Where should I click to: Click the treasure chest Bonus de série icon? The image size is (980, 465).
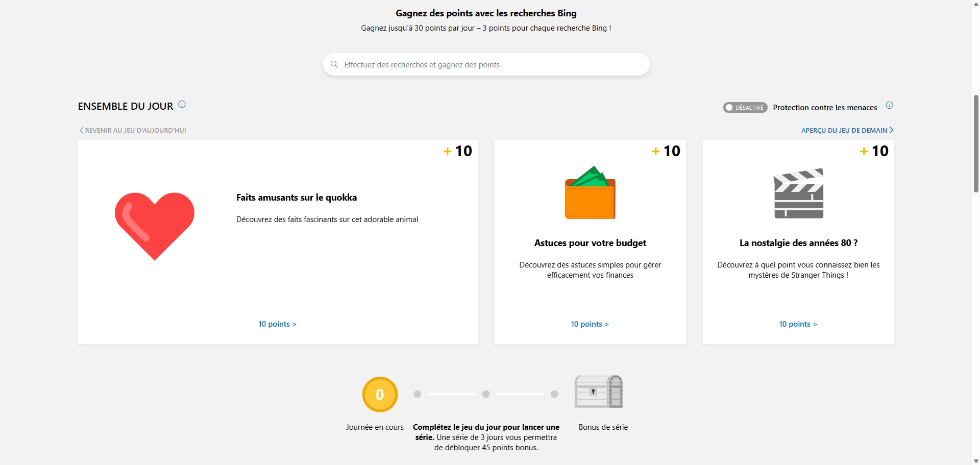[x=598, y=391]
